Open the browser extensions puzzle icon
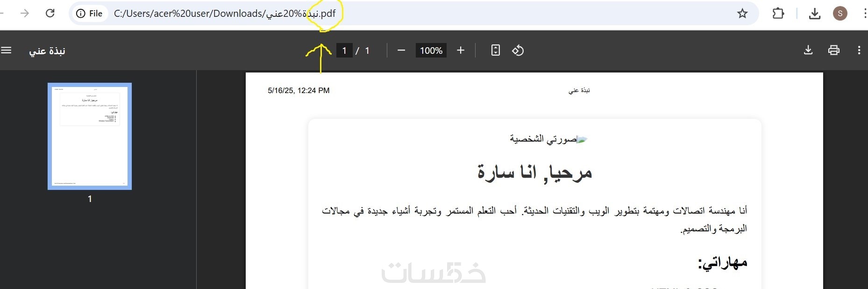Image resolution: width=868 pixels, height=289 pixels. coord(778,14)
